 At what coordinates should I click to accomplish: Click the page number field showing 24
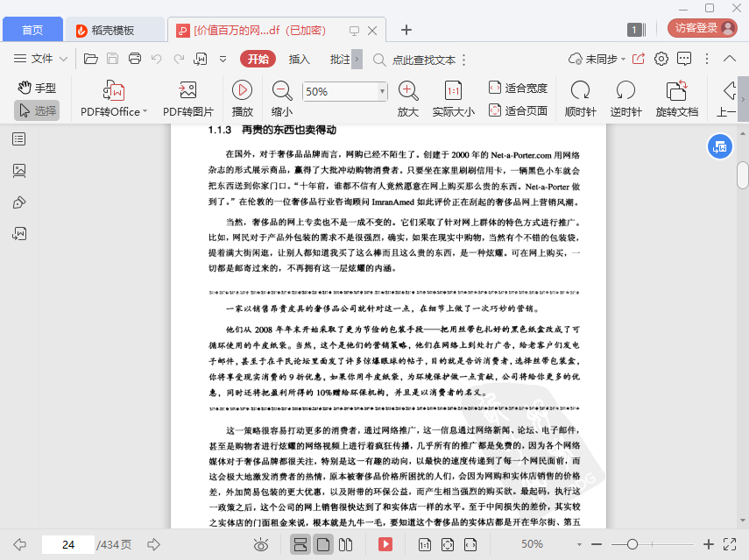67,544
